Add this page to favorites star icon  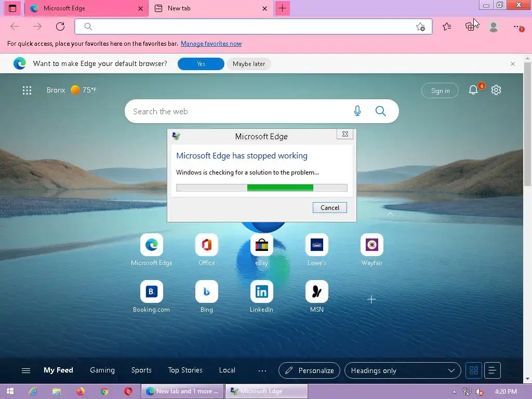coord(420,27)
